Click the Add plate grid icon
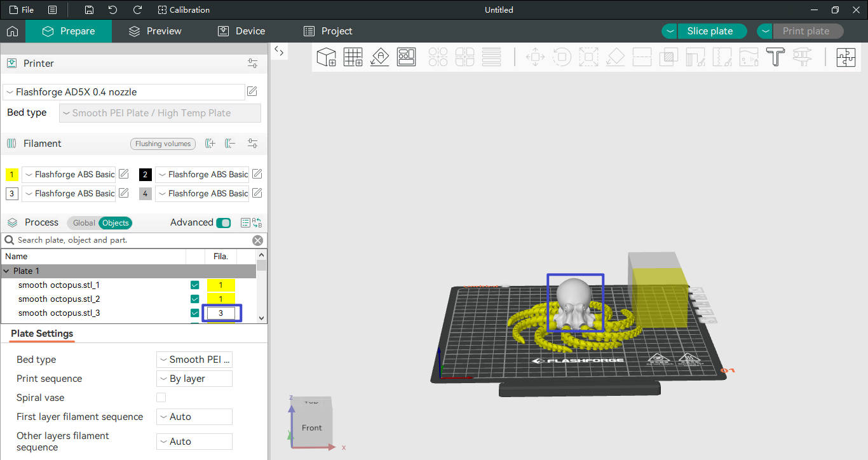Image resolution: width=868 pixels, height=460 pixels. pos(353,57)
